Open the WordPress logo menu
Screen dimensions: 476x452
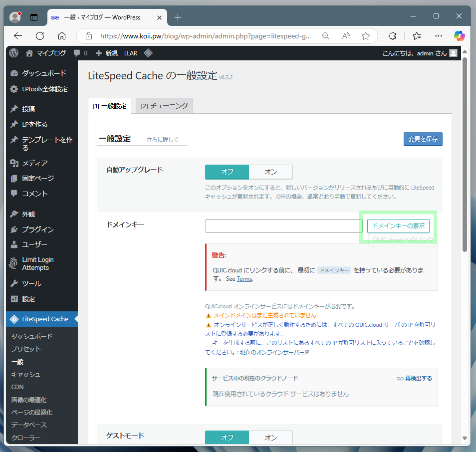tap(13, 53)
